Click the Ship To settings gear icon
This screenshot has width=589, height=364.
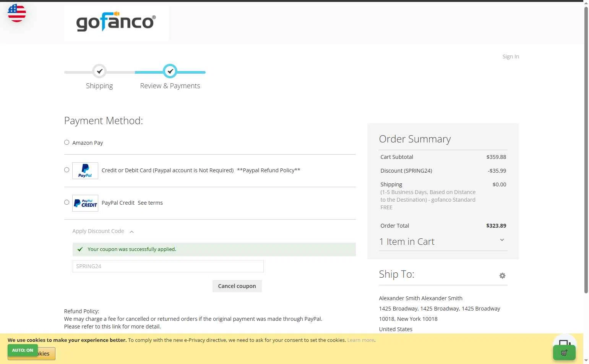[x=502, y=276]
